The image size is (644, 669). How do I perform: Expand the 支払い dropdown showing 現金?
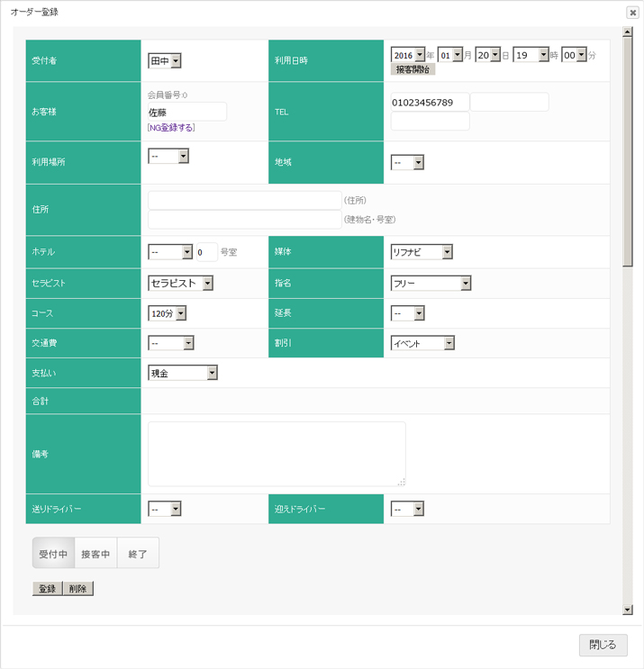[x=183, y=373]
